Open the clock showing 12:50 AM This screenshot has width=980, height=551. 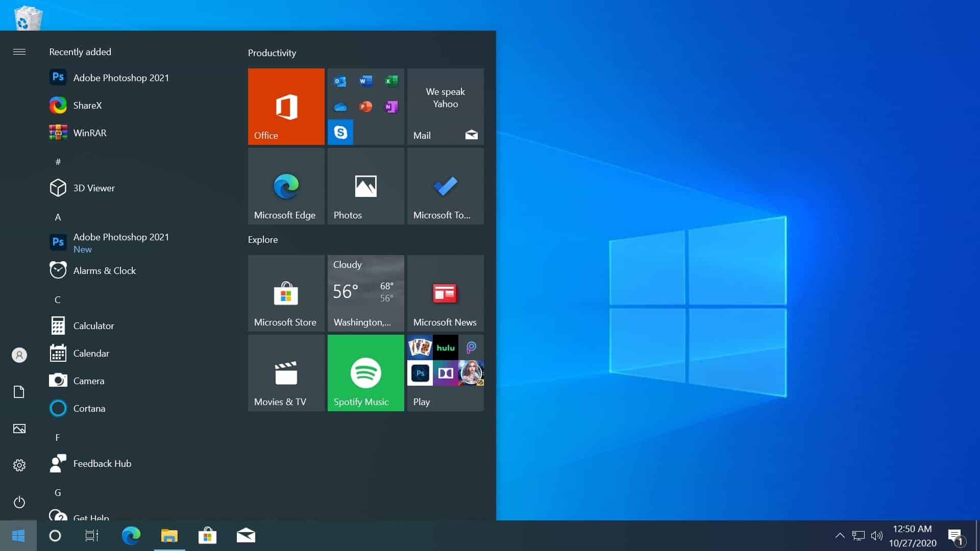[x=913, y=536]
